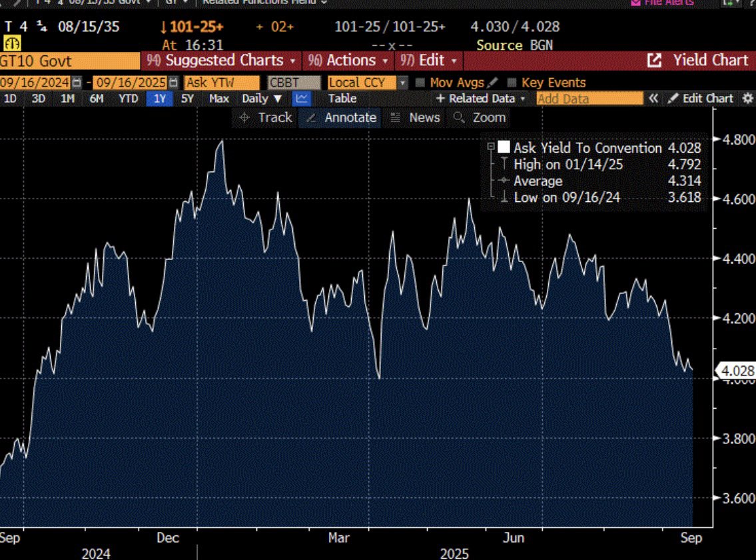
Task: Switch to the 5Y time range tab
Action: click(188, 99)
